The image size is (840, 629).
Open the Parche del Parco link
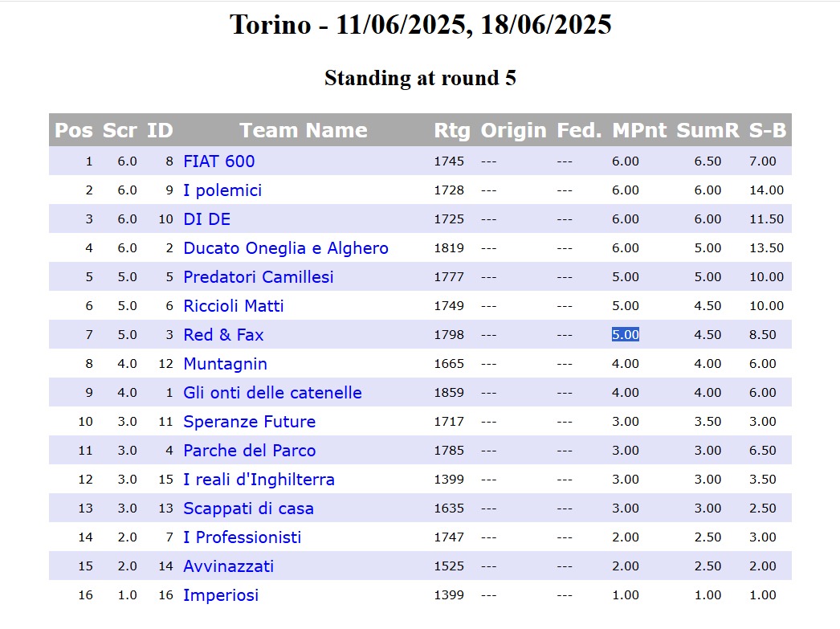(249, 451)
